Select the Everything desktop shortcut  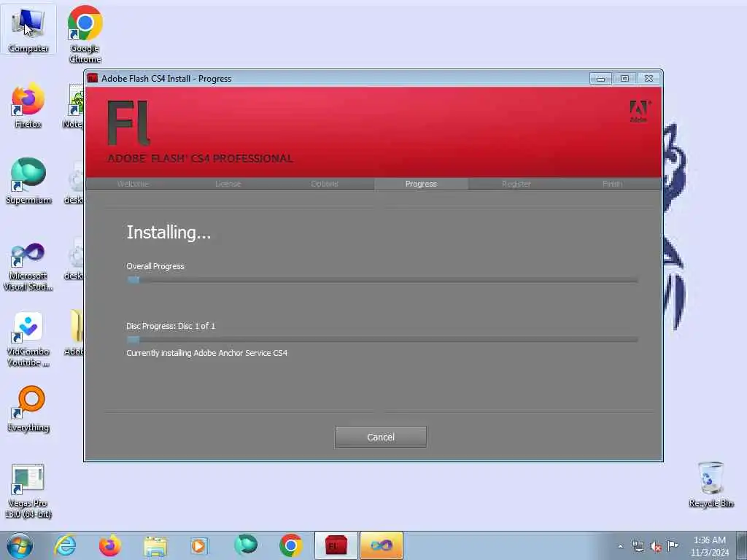[x=28, y=410]
